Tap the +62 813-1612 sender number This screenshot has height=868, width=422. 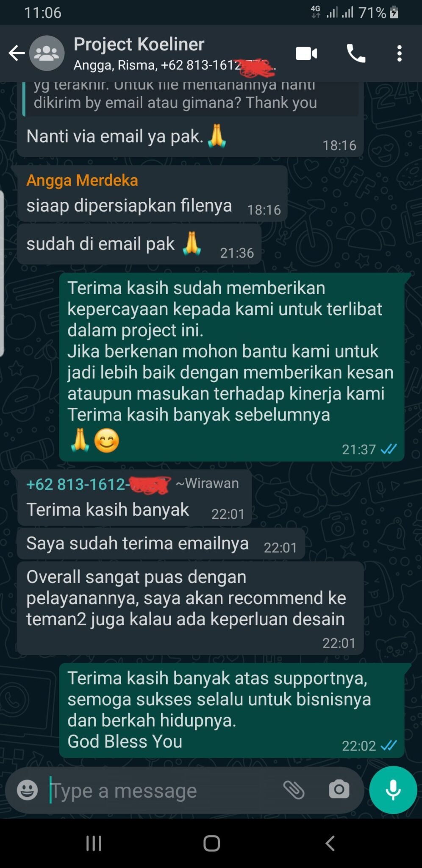click(98, 484)
